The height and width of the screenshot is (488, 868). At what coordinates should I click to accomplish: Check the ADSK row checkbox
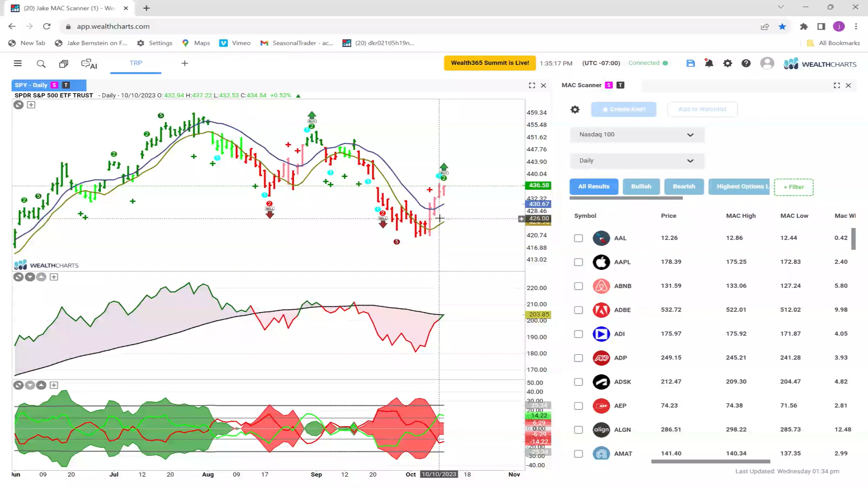coord(578,382)
